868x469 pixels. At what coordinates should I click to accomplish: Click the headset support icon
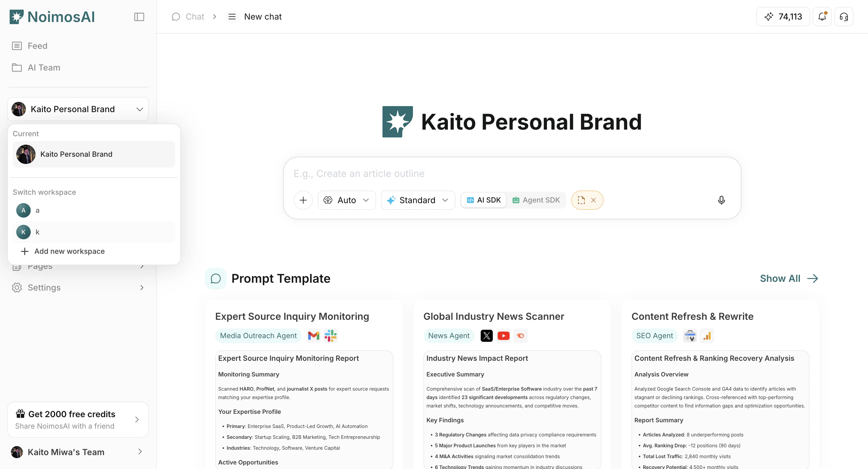(x=844, y=17)
